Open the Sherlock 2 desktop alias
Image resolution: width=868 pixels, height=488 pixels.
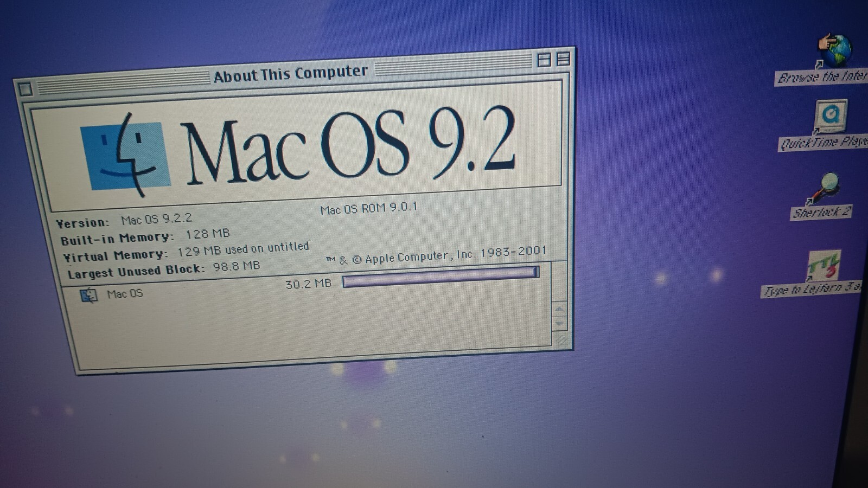tap(825, 188)
